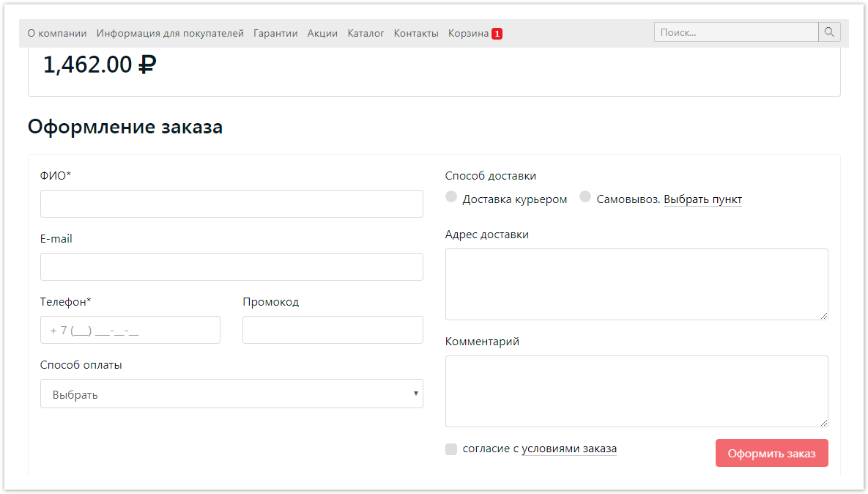
Task: Click the Способ доставки label
Action: click(x=491, y=176)
